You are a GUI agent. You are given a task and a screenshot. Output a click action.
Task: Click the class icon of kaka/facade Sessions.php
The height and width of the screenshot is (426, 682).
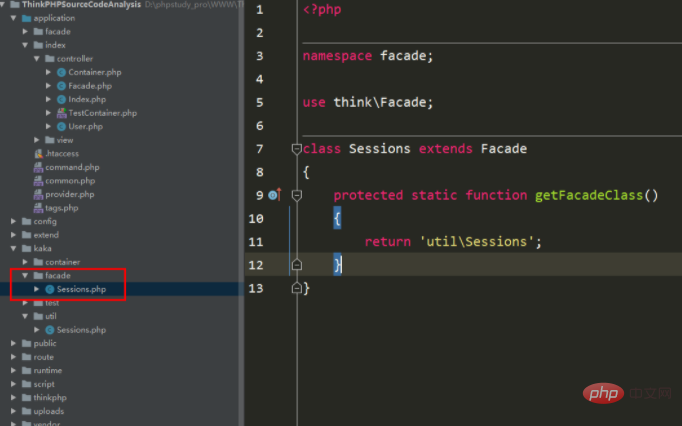pyautogui.click(x=50, y=289)
